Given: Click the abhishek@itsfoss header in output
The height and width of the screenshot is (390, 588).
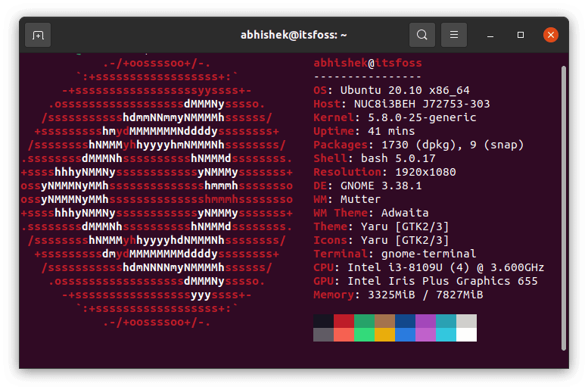Looking at the screenshot, I should [368, 63].
